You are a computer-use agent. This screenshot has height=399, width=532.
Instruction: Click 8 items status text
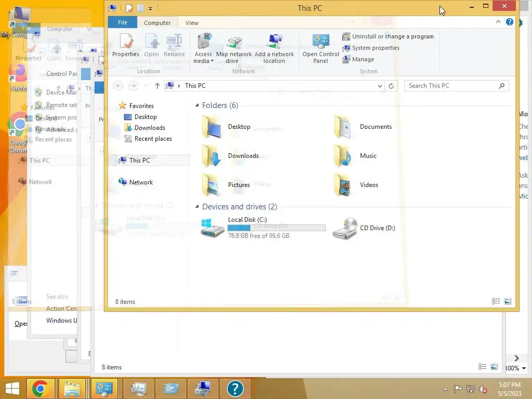(125, 302)
